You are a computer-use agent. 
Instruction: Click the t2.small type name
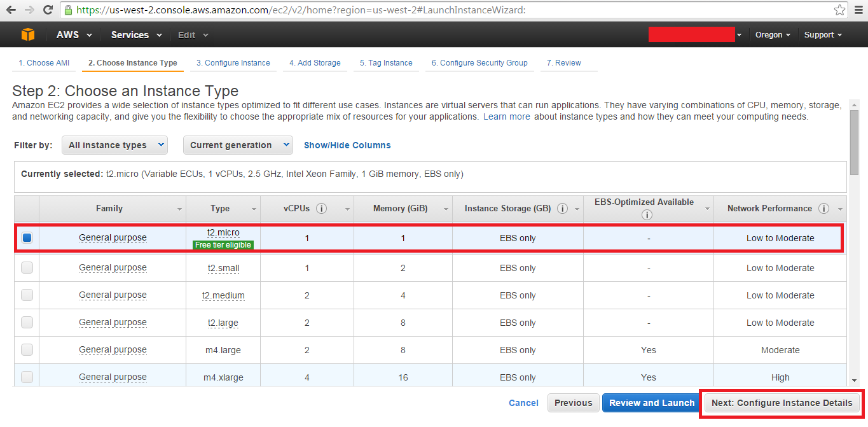[223, 268]
